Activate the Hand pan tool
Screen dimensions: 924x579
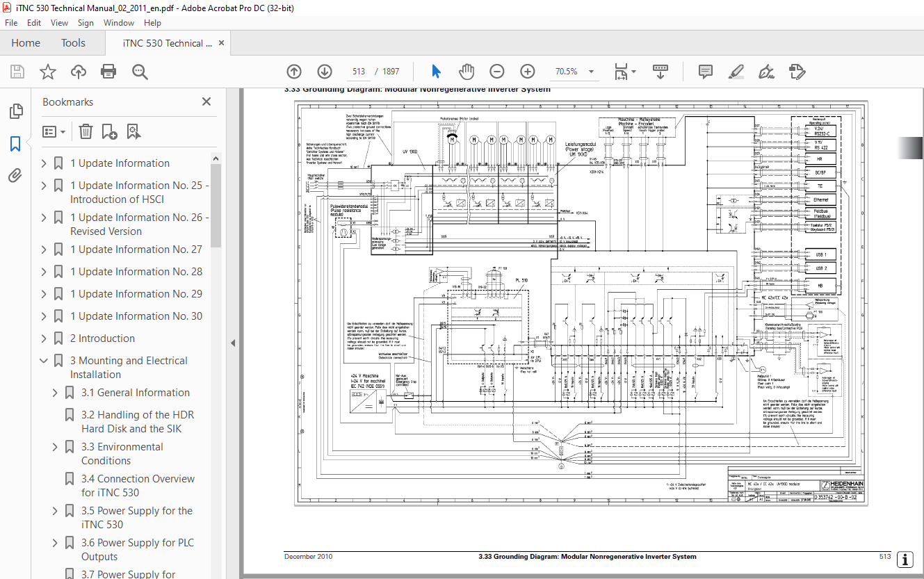(467, 72)
